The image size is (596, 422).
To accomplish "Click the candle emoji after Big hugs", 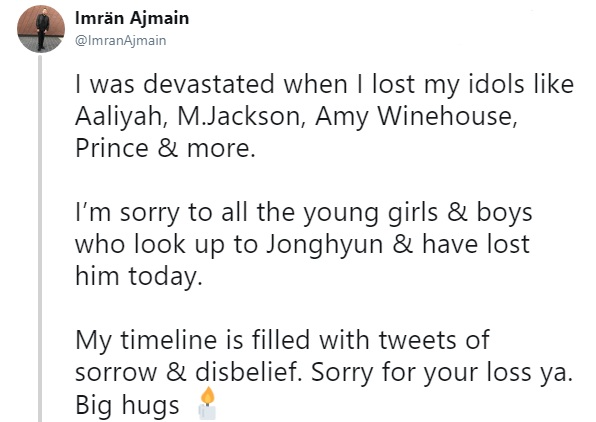I will (207, 403).
